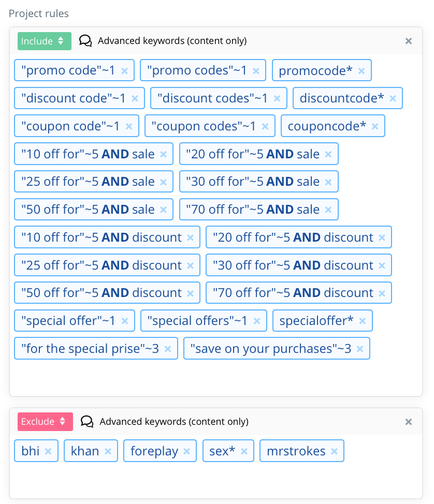Remove the "promo code"~1 keyword tag

point(124,71)
